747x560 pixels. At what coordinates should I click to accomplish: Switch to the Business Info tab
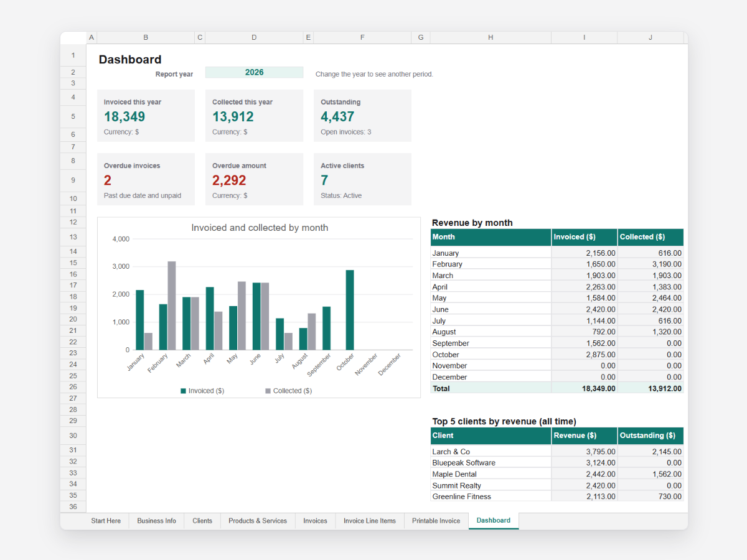pyautogui.click(x=156, y=521)
